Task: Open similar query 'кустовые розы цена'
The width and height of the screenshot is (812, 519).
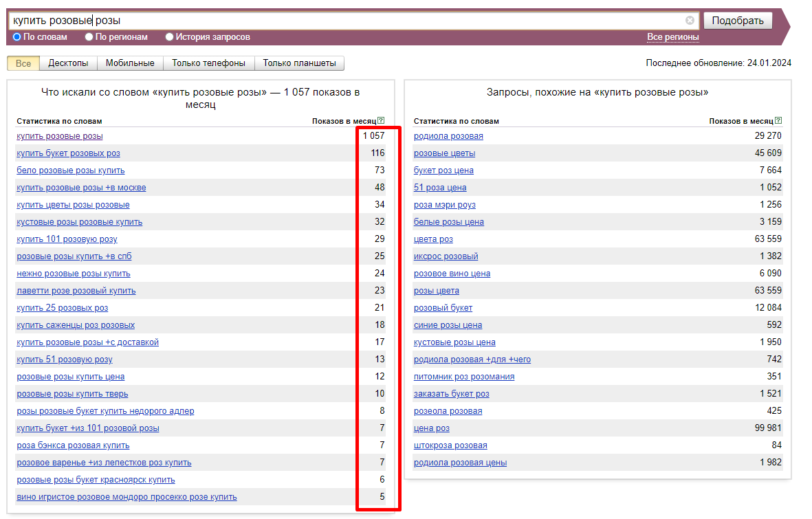Action: [x=454, y=342]
